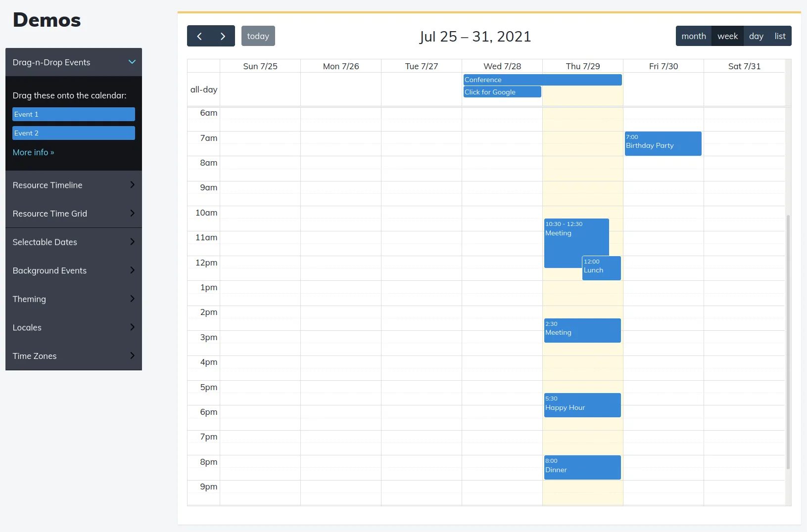
Task: Expand Background Events demos
Action: click(74, 270)
